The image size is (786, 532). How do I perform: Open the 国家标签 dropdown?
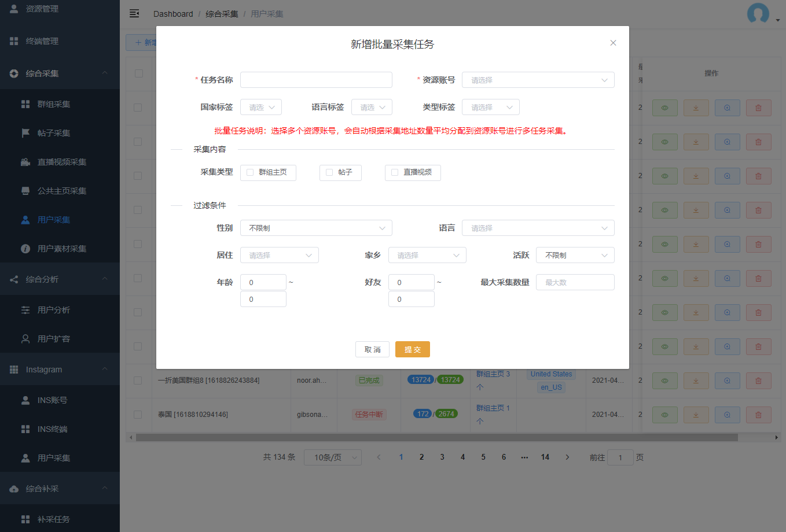pyautogui.click(x=261, y=107)
